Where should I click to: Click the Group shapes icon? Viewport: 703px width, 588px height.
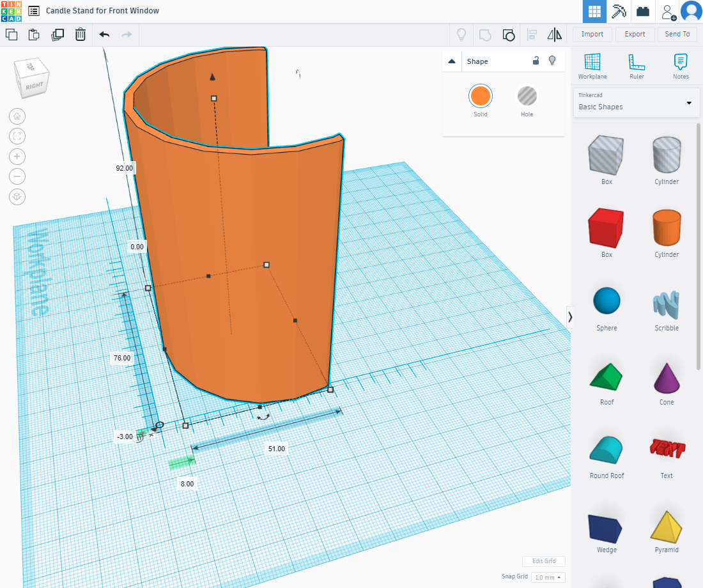pos(485,35)
